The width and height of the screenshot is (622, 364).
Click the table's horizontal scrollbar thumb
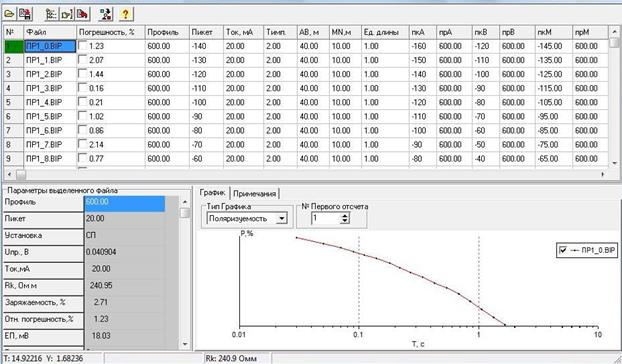point(21,174)
